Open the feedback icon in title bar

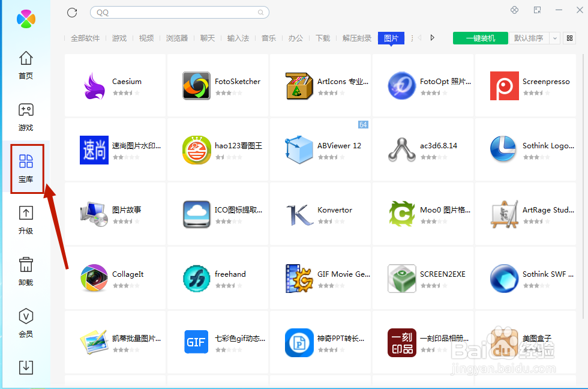pos(538,10)
